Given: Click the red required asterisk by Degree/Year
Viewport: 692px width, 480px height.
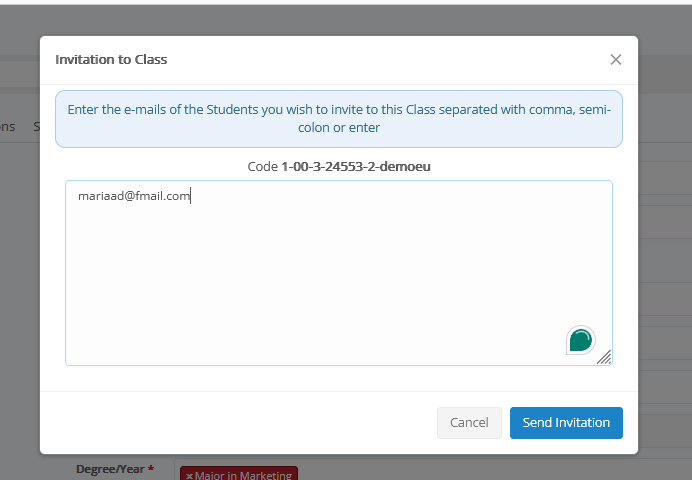Looking at the screenshot, I should point(151,469).
